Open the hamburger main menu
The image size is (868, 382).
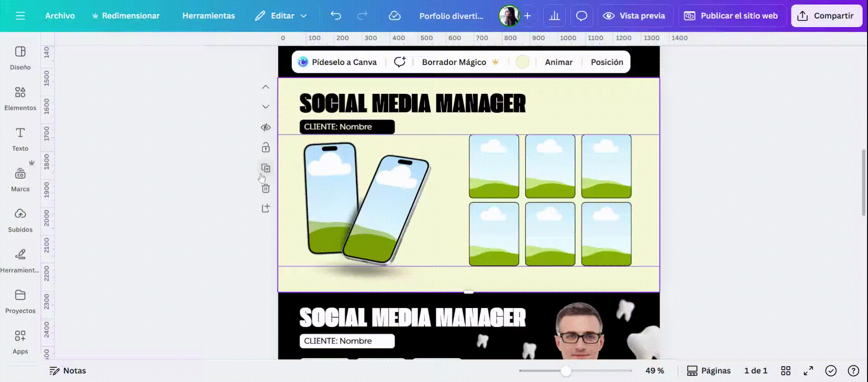[20, 16]
